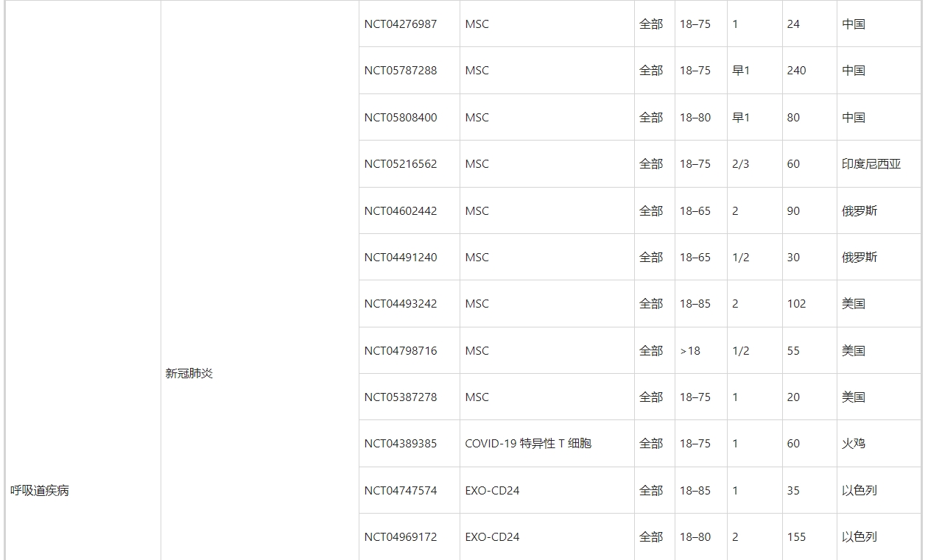Click the 2/3 phase cell
The height and width of the screenshot is (560, 928).
pyautogui.click(x=740, y=164)
